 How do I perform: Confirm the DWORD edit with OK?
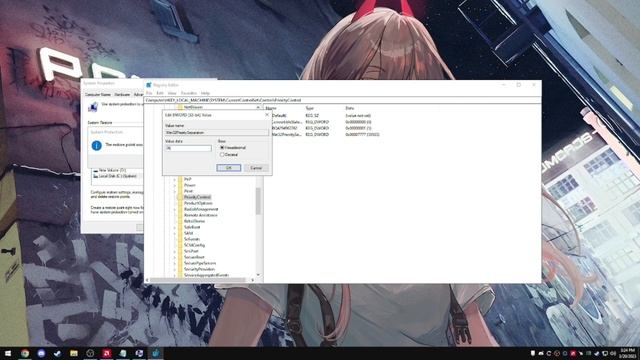point(229,168)
